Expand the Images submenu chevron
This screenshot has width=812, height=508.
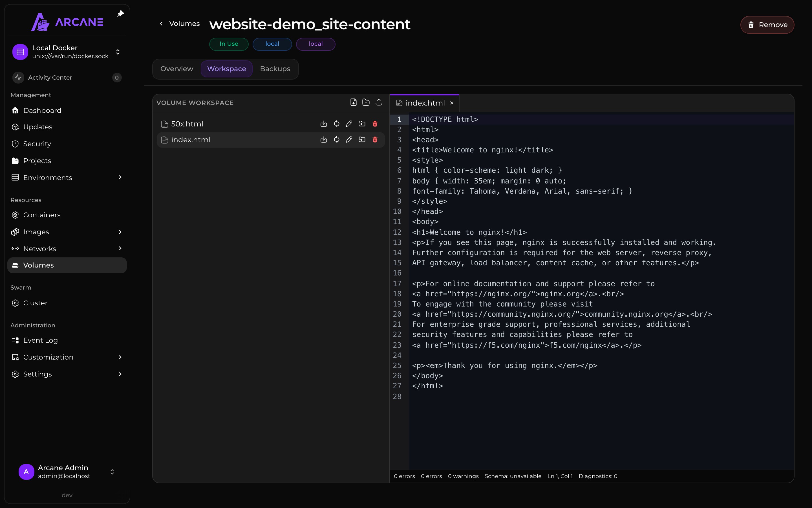(x=120, y=232)
